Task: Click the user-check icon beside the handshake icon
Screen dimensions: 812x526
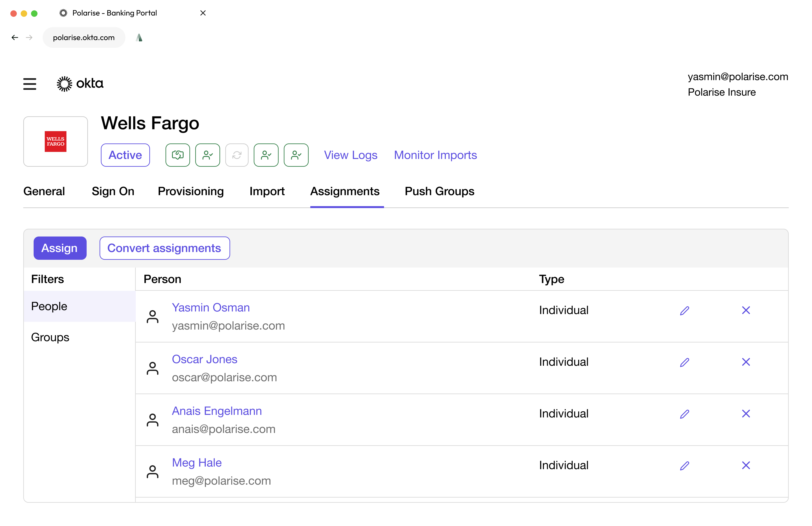Action: coord(208,155)
